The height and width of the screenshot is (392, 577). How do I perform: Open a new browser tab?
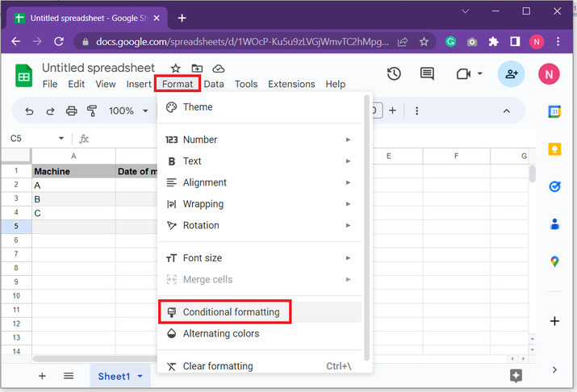click(182, 18)
